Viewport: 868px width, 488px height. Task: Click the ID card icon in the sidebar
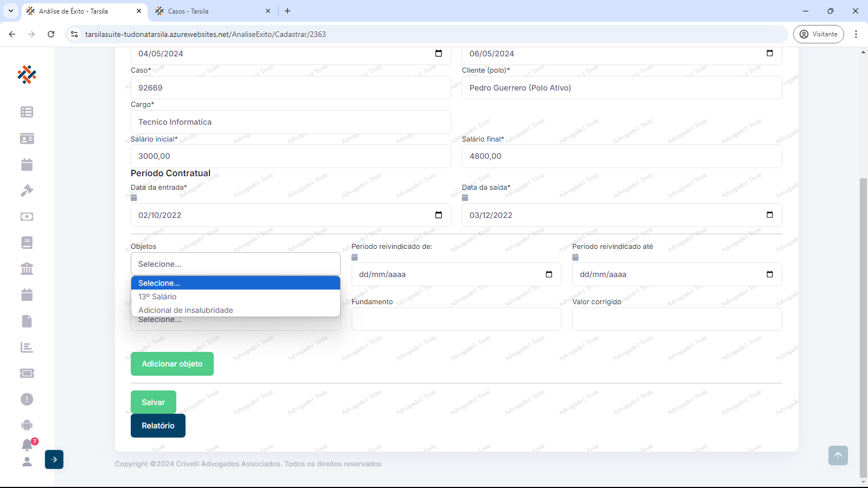click(x=27, y=138)
